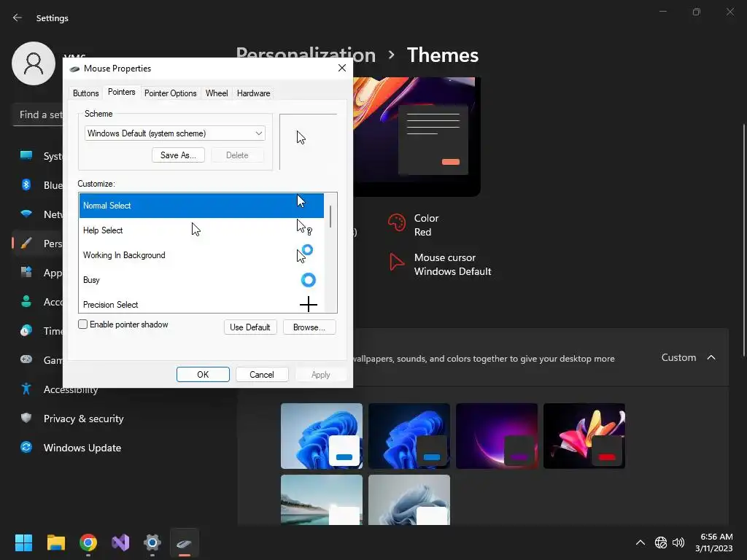Open Privacy & security in sidebar
The width and height of the screenshot is (747, 560).
click(x=71, y=419)
